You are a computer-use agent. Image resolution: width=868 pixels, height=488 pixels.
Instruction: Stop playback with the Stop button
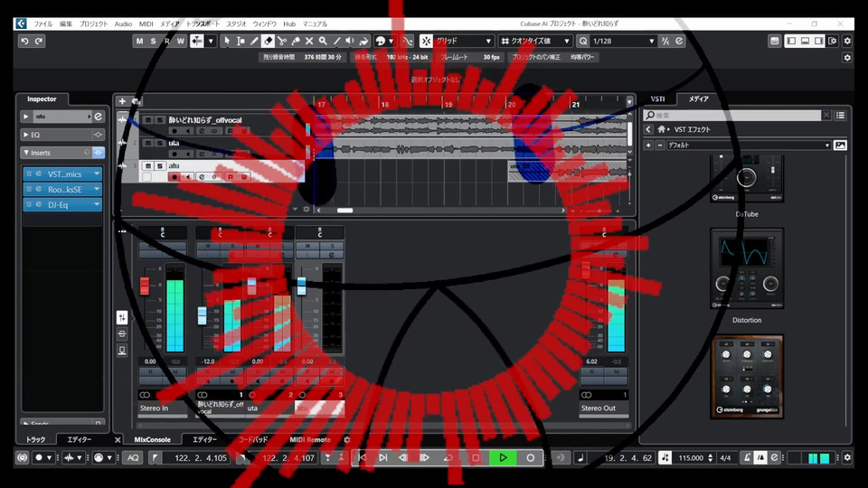coord(476,457)
